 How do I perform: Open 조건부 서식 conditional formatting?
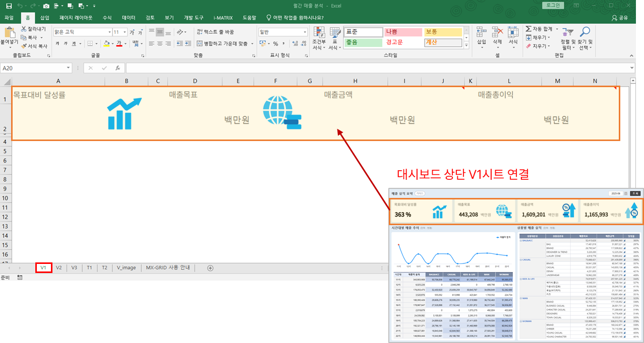(318, 38)
